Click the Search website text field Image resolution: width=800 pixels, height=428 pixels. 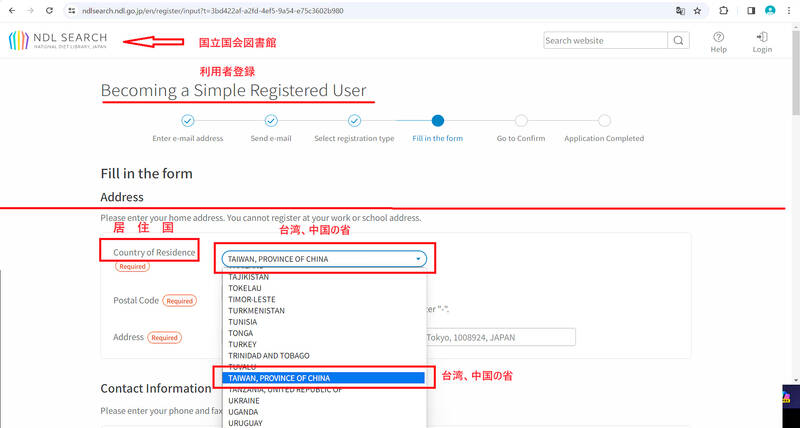point(604,41)
